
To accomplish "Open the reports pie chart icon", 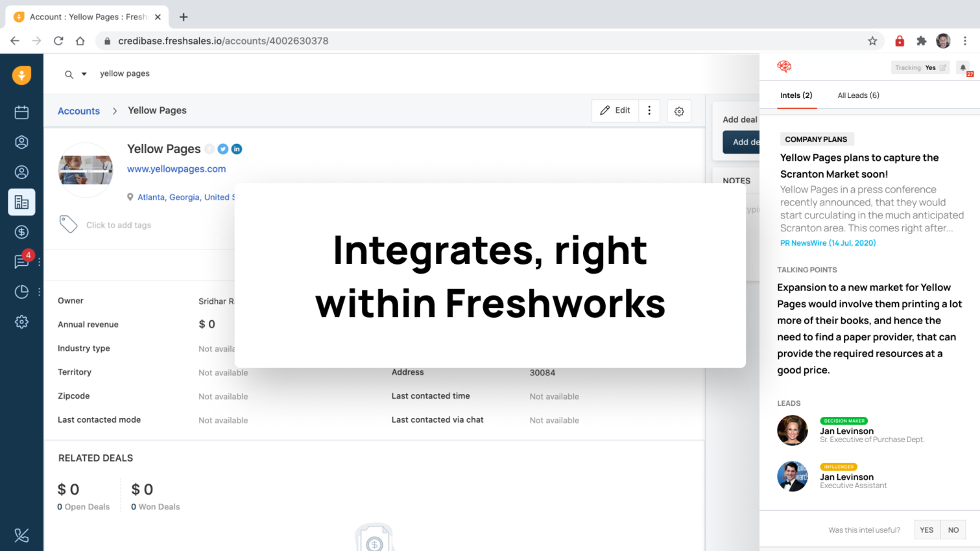I will [21, 292].
